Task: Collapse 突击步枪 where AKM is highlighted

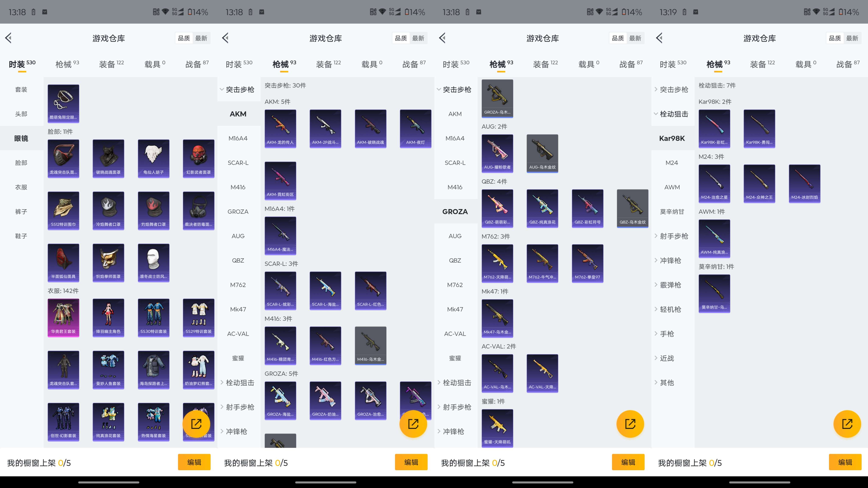Action: (239, 90)
